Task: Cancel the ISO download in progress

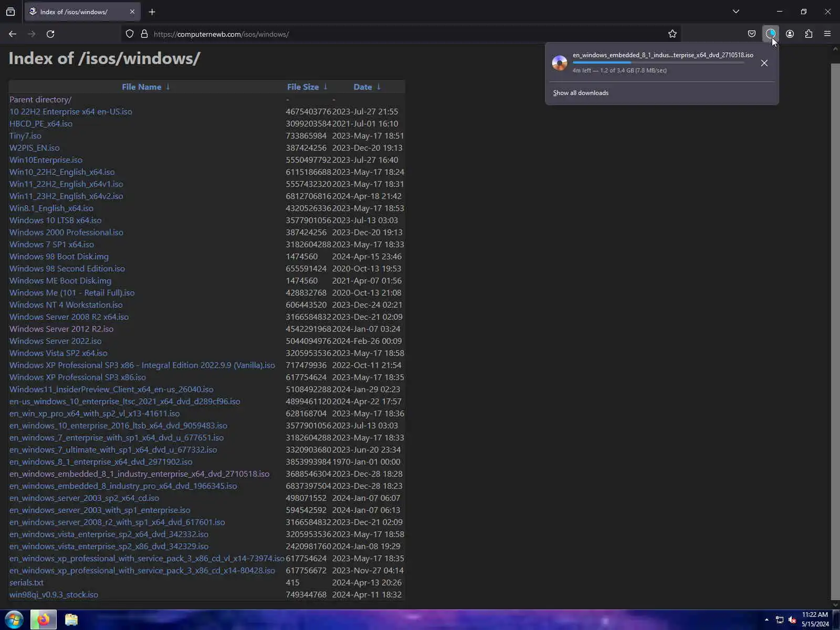Action: [764, 63]
